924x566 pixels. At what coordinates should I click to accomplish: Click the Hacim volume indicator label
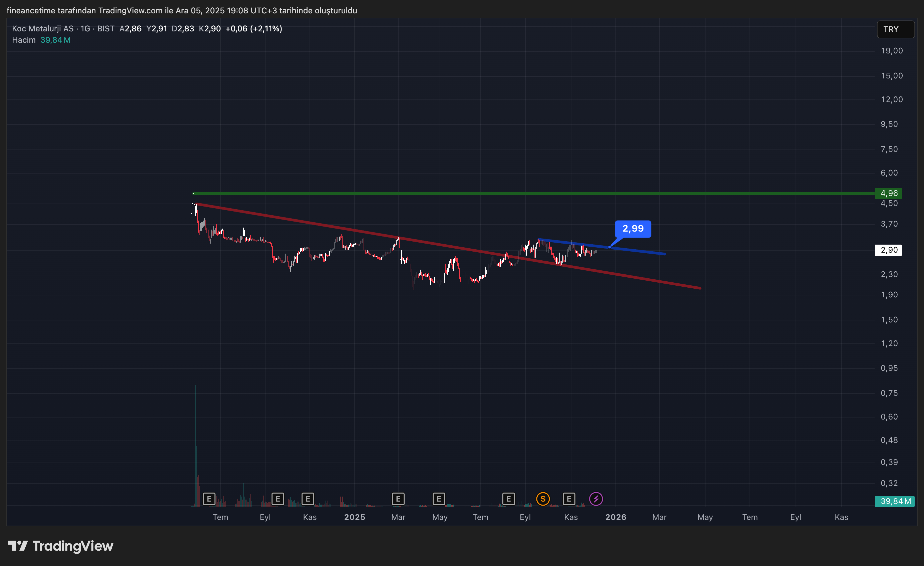pos(24,40)
